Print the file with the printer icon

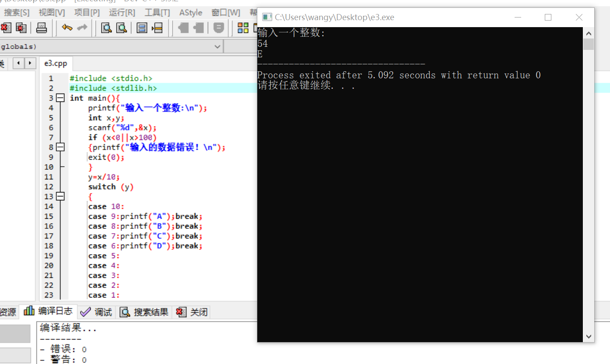[42, 28]
